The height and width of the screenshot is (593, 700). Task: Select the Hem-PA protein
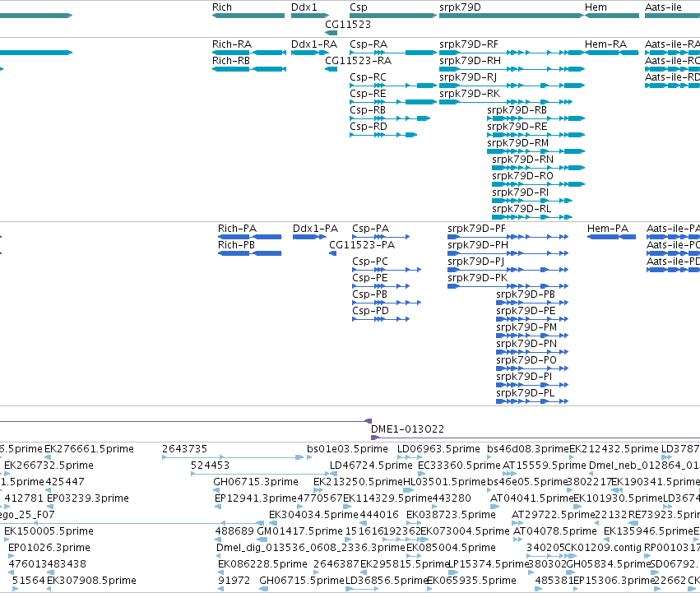tap(608, 229)
